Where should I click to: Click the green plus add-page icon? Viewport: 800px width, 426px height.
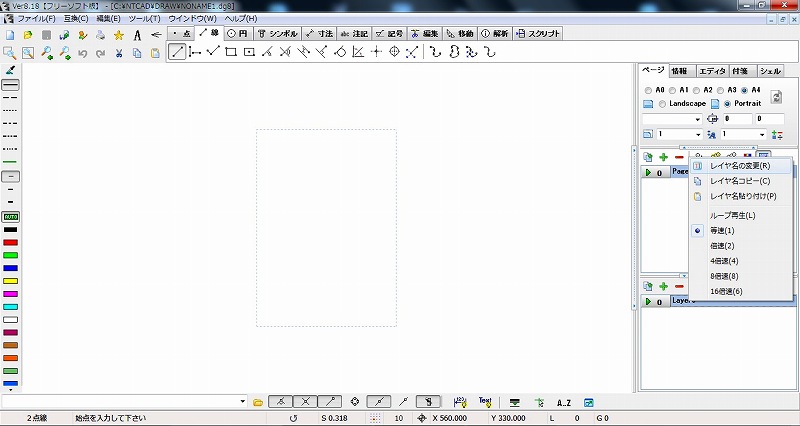point(663,157)
